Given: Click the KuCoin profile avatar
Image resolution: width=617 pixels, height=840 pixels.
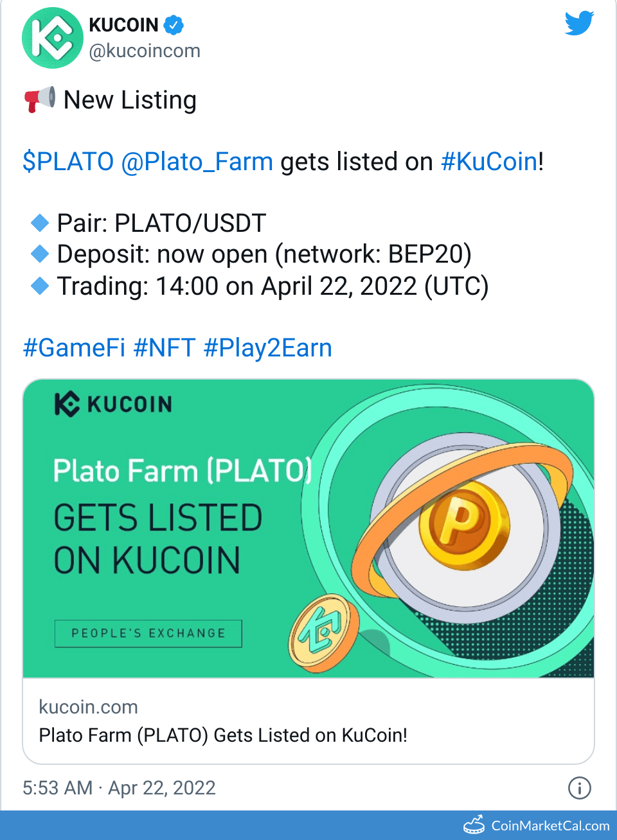Looking at the screenshot, I should click(x=53, y=38).
